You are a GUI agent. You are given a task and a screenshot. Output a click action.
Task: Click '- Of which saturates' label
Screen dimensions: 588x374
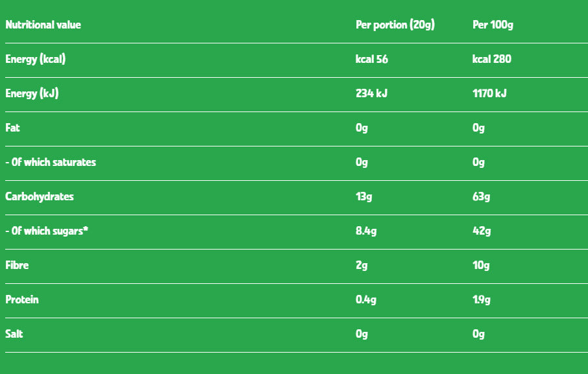51,163
